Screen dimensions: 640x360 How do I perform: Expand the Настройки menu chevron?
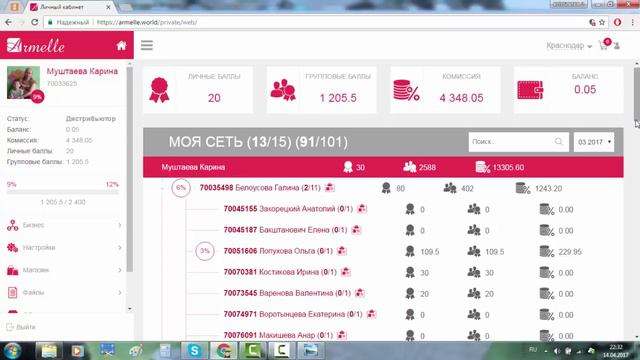pos(120,248)
